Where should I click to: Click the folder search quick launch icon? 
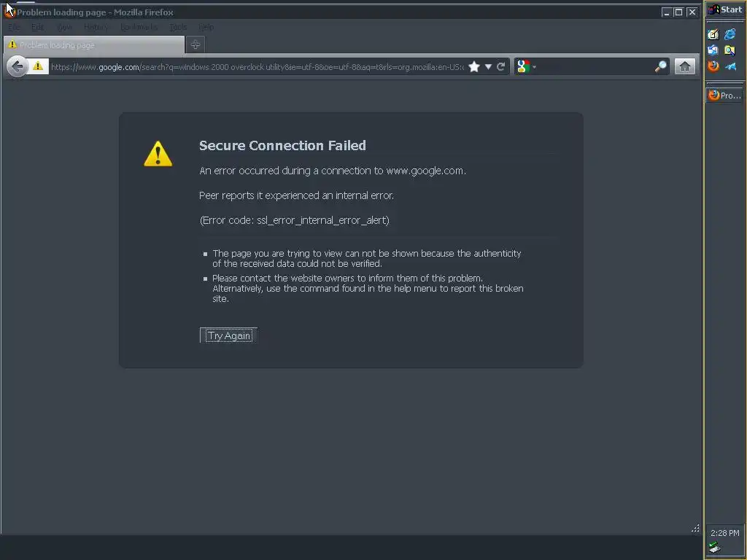(729, 50)
